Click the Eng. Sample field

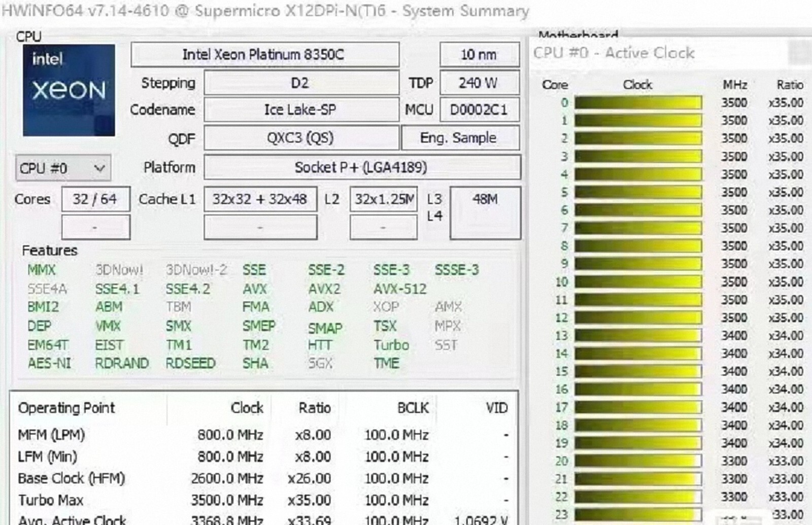[460, 138]
